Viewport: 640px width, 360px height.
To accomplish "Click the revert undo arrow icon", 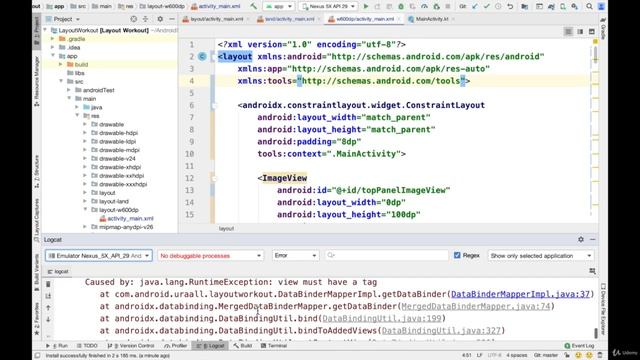I will [x=510, y=7].
